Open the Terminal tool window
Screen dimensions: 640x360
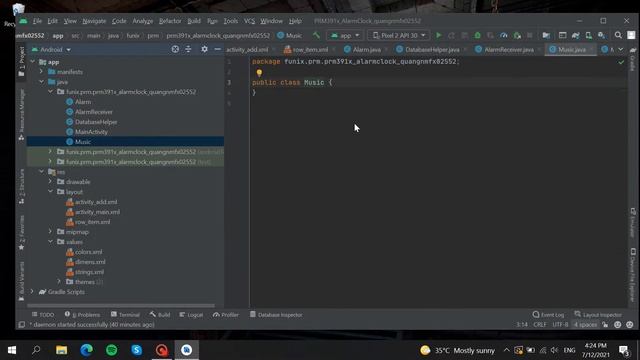(125, 315)
